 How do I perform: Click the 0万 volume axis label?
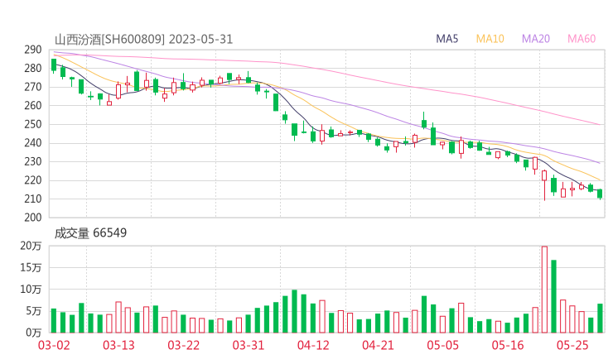pyautogui.click(x=34, y=333)
